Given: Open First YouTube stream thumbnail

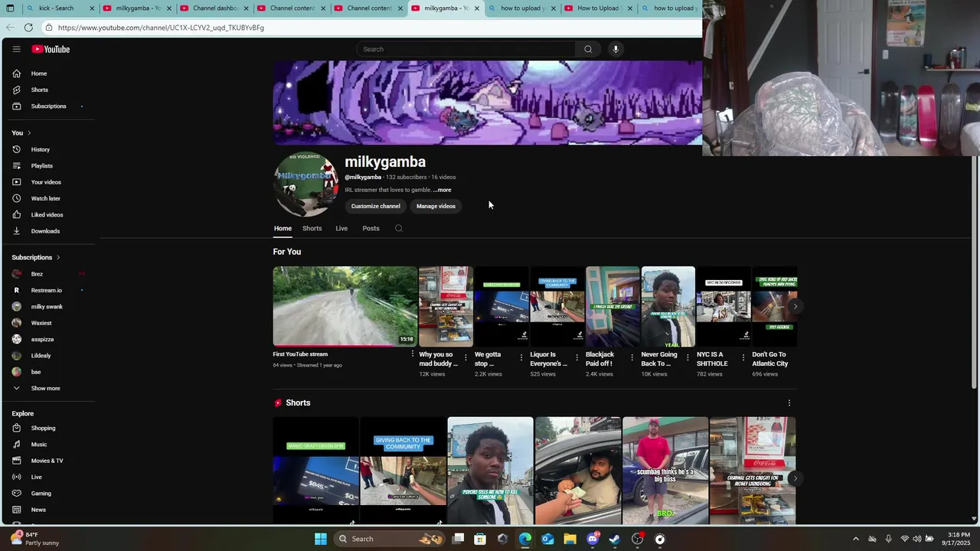Looking at the screenshot, I should pos(345,306).
